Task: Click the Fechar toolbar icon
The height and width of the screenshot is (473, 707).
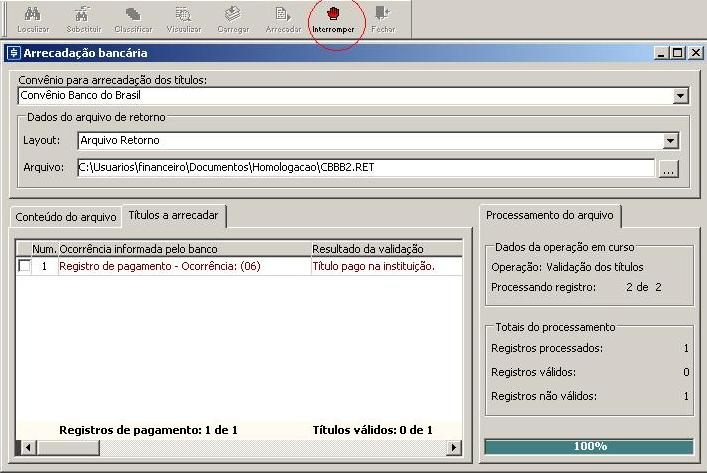Action: click(383, 16)
